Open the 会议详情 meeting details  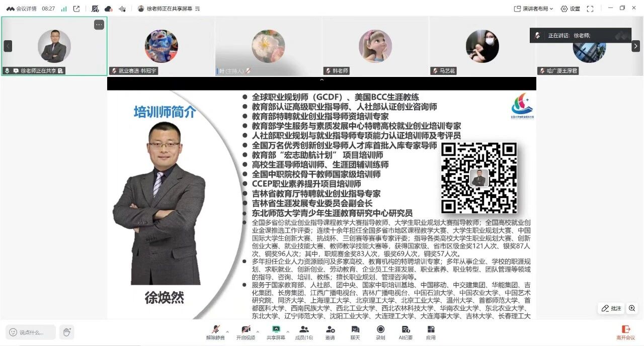click(x=21, y=9)
